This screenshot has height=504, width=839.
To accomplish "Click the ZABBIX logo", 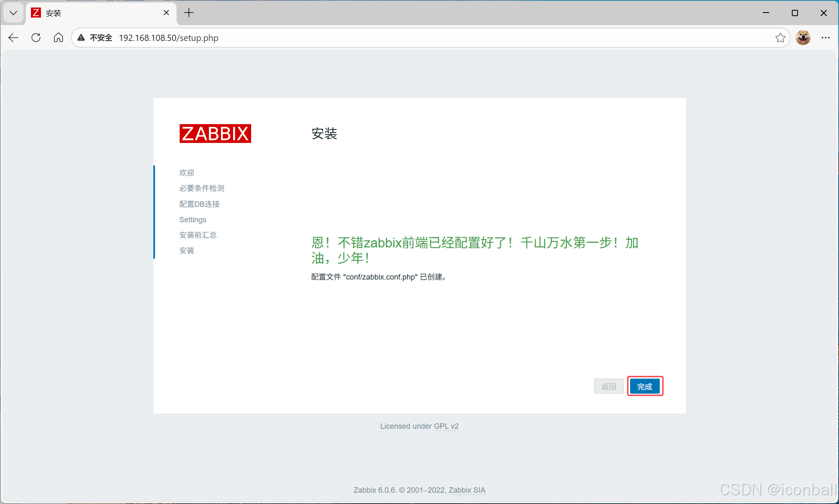I will 215,133.
